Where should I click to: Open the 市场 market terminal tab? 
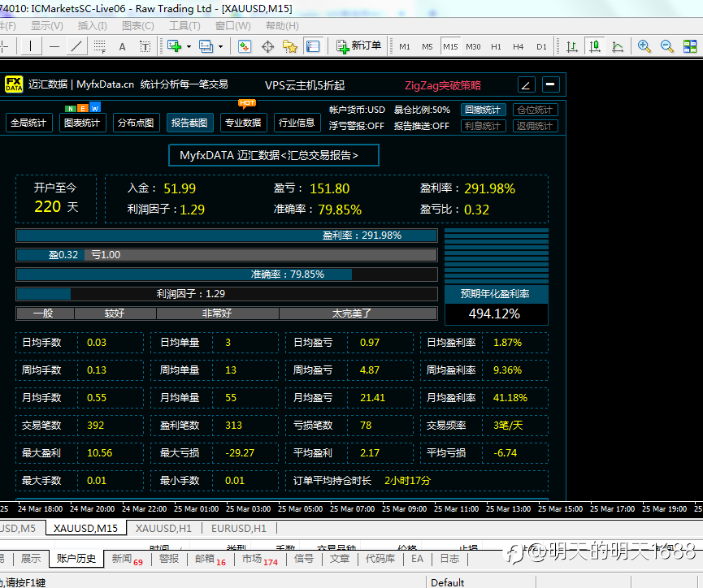259,559
